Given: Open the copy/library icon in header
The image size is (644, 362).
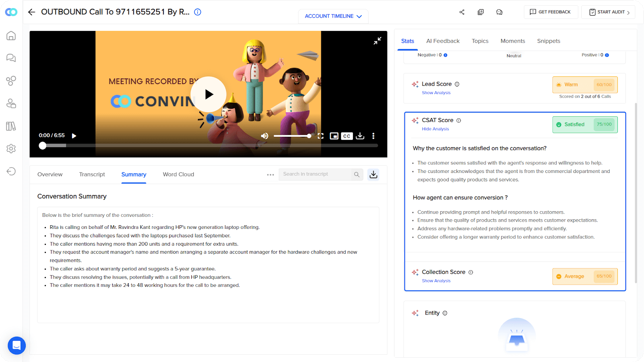Looking at the screenshot, I should [481, 12].
